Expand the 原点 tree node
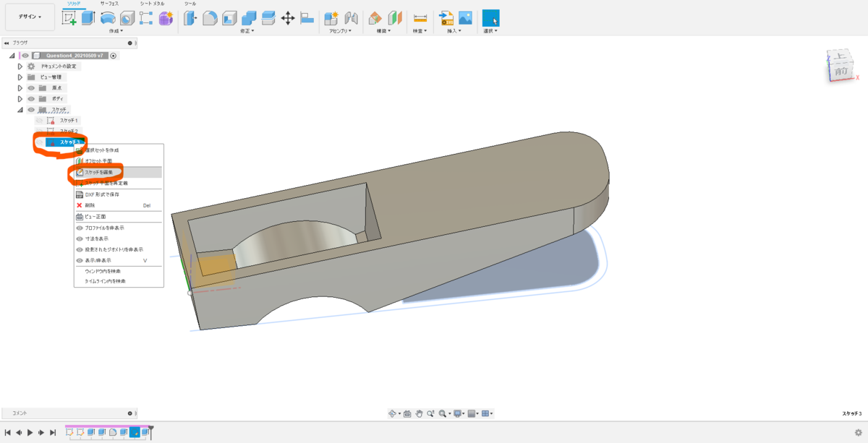The height and width of the screenshot is (443, 868). pos(20,88)
